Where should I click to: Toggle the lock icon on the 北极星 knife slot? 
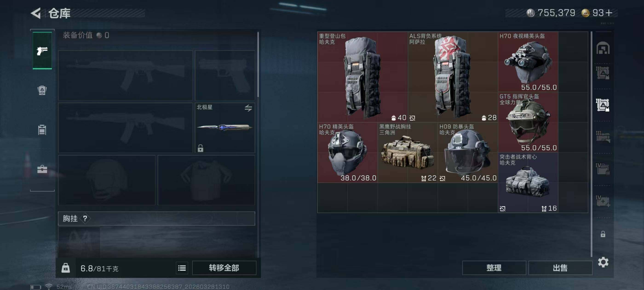coord(200,148)
